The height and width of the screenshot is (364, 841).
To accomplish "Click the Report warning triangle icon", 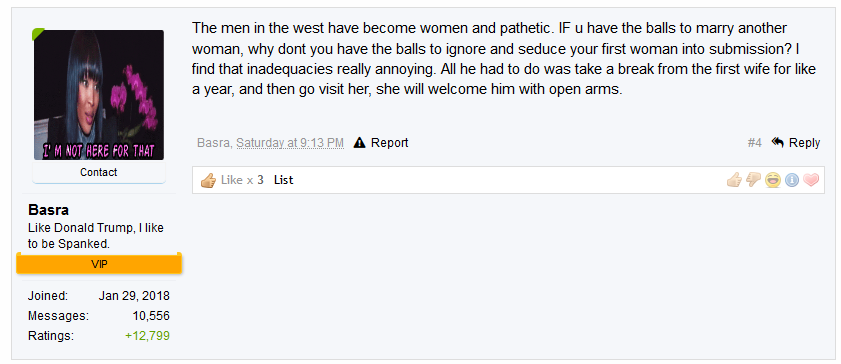I will tap(359, 143).
